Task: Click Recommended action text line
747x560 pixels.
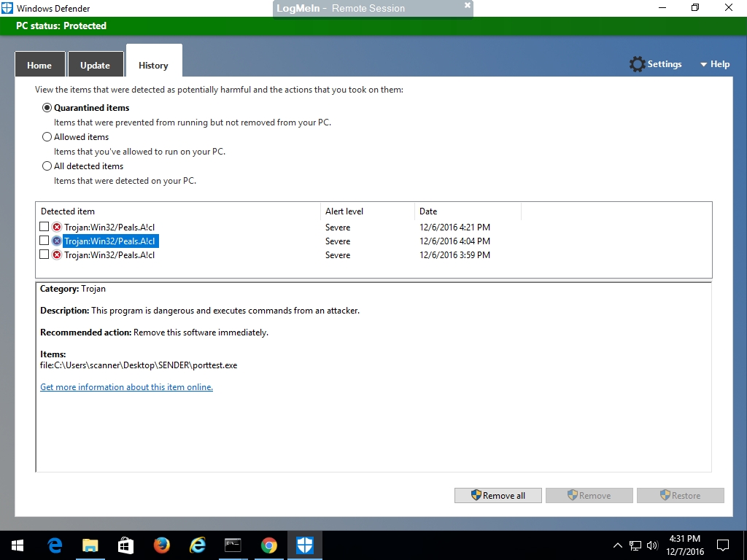Action: click(155, 332)
